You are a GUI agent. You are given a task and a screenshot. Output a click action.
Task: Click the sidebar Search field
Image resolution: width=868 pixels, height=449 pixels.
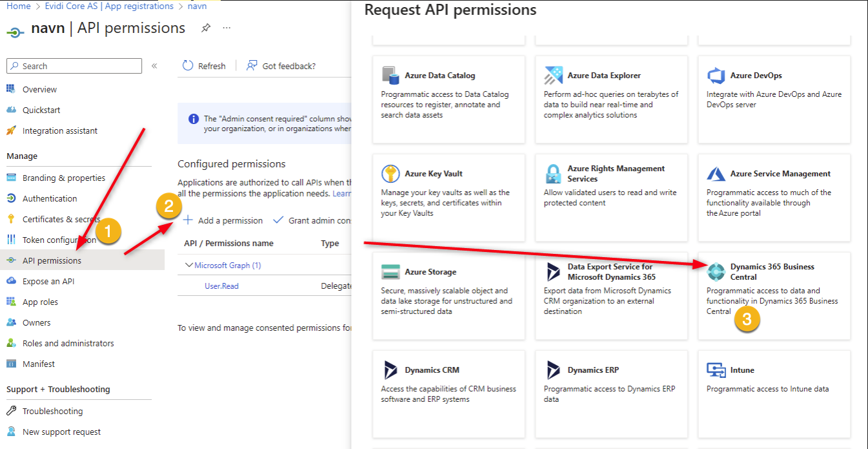click(x=74, y=66)
